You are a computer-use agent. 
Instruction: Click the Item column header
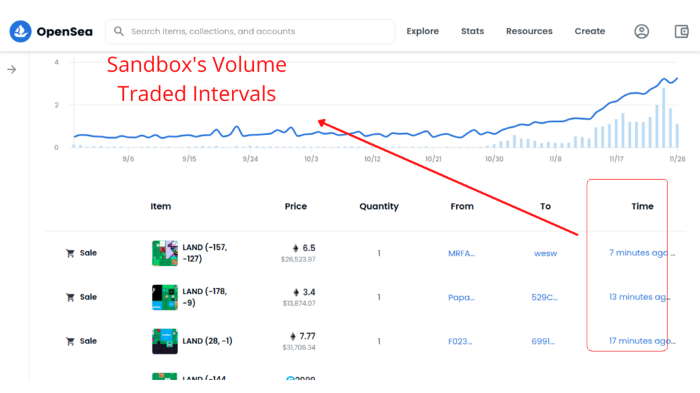pyautogui.click(x=161, y=206)
